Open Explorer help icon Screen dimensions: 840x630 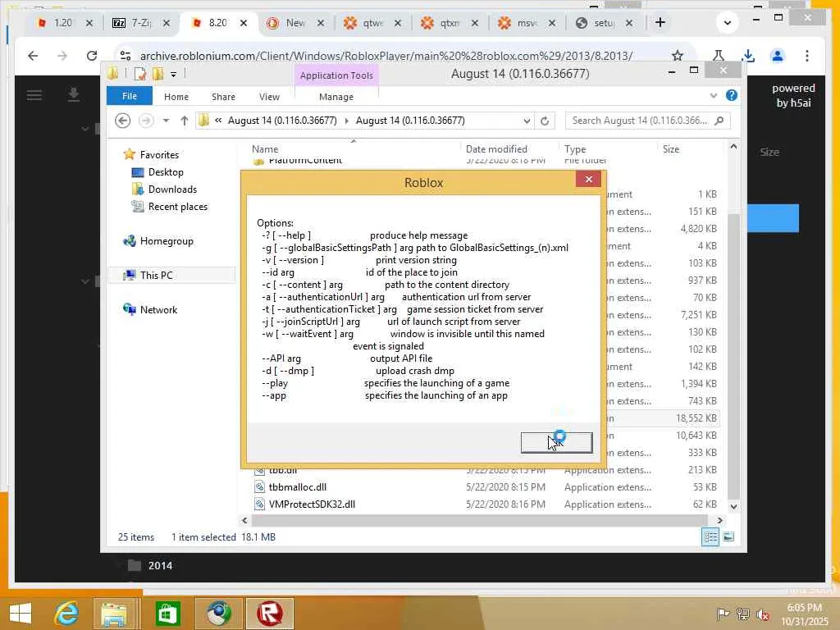tap(731, 95)
